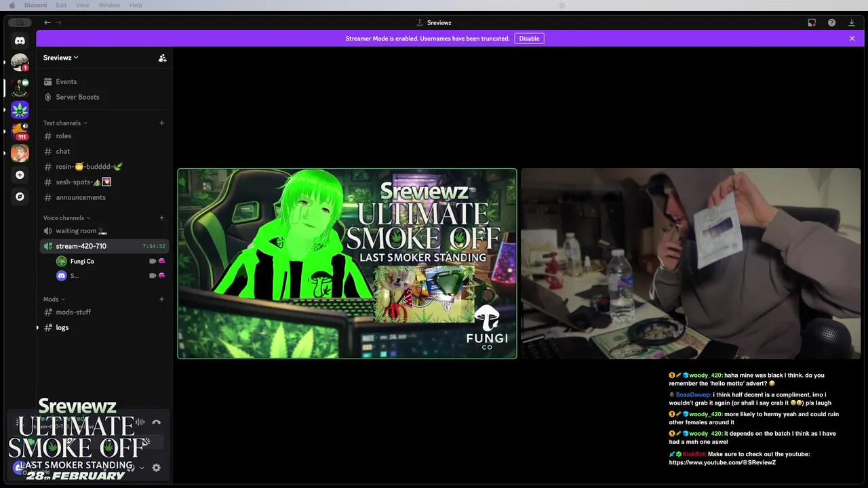Viewport: 868px width, 488px height.
Task: Open the Discord menu in the menu bar
Action: [x=35, y=5]
